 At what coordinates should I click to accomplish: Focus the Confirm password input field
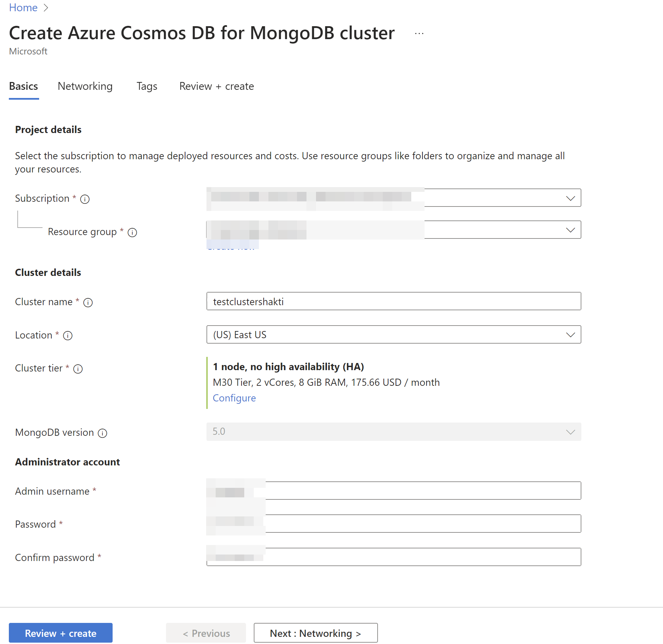coord(394,557)
